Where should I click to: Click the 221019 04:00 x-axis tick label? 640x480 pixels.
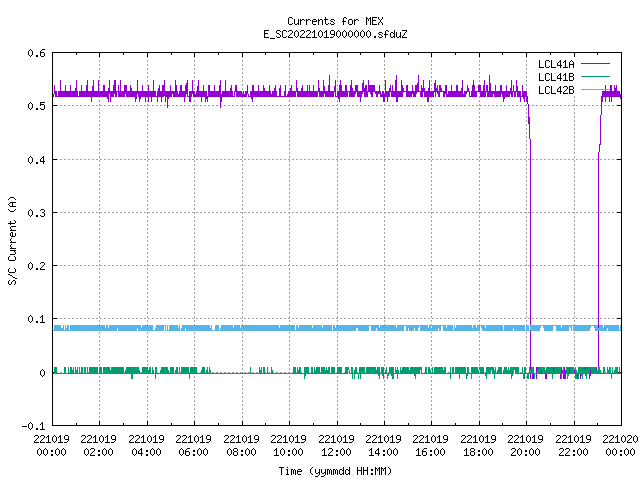click(x=146, y=445)
